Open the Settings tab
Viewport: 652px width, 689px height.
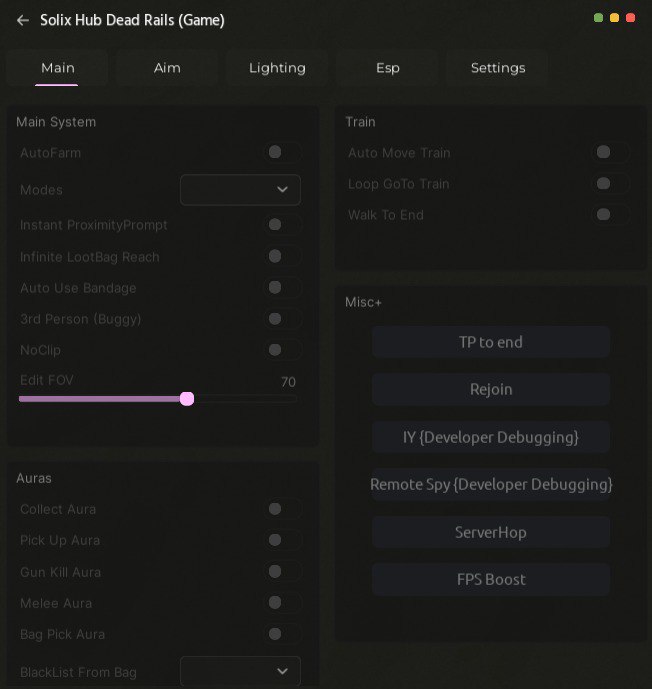[x=498, y=68]
